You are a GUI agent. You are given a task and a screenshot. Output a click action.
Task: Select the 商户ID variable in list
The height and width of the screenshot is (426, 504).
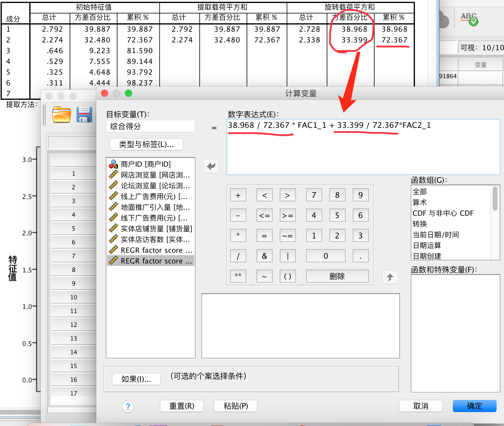(146, 164)
